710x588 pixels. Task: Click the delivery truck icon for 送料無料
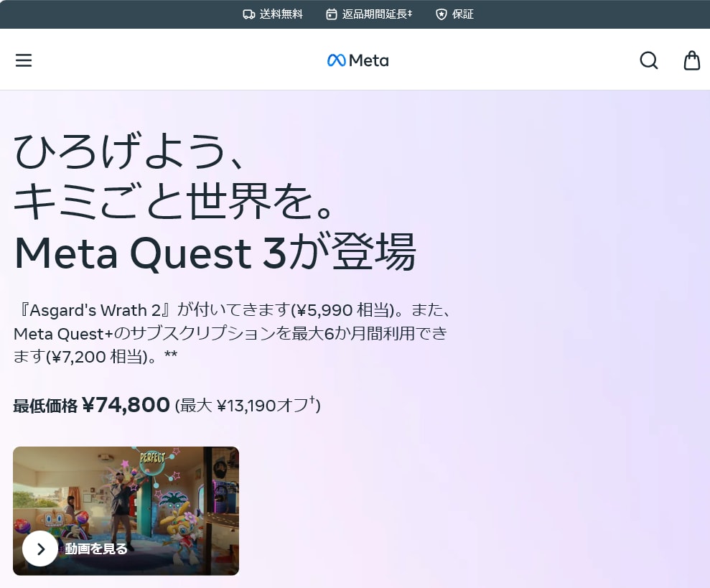248,14
